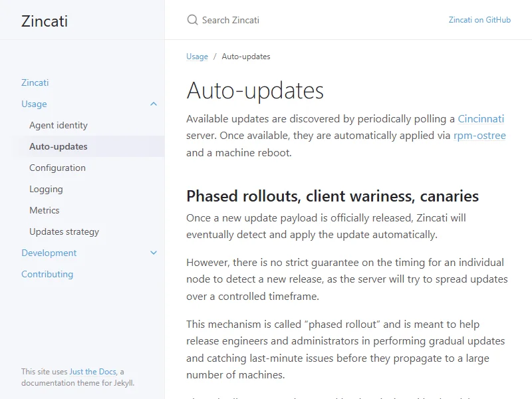Open the Updates strategy page

tap(64, 231)
